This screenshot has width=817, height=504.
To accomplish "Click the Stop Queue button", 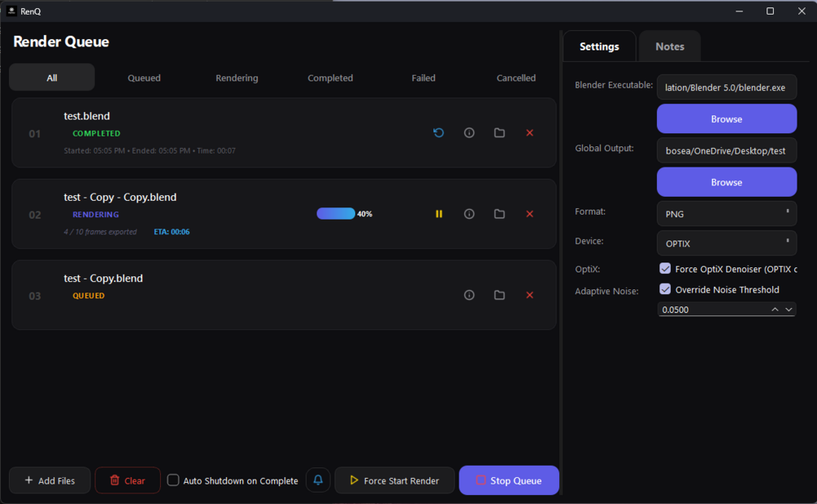I will [509, 480].
